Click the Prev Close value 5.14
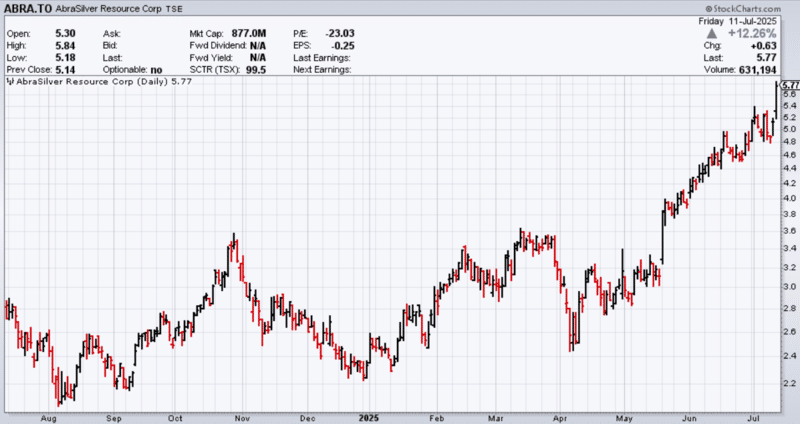 [x=65, y=69]
